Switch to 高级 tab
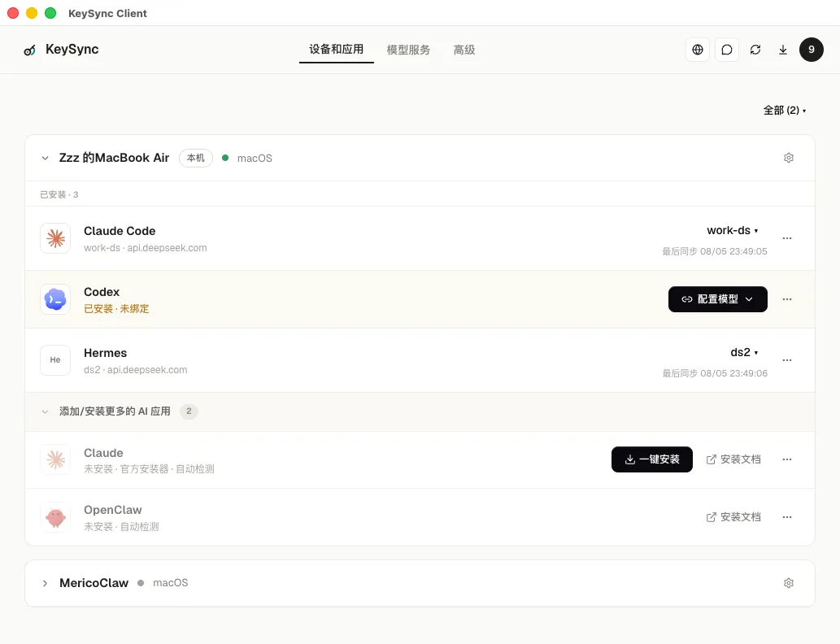The width and height of the screenshot is (840, 644). 464,50
